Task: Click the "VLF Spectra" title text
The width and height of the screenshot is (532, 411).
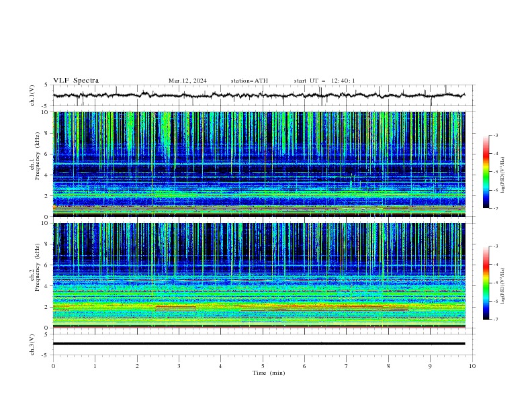Action: (x=76, y=81)
